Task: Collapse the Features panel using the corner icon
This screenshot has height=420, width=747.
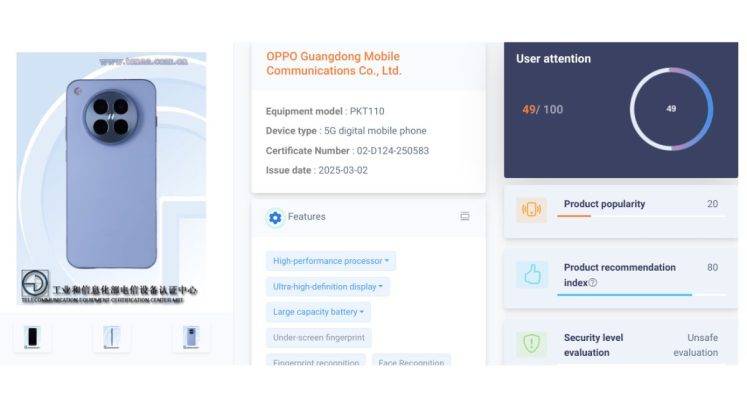Action: pos(465,216)
